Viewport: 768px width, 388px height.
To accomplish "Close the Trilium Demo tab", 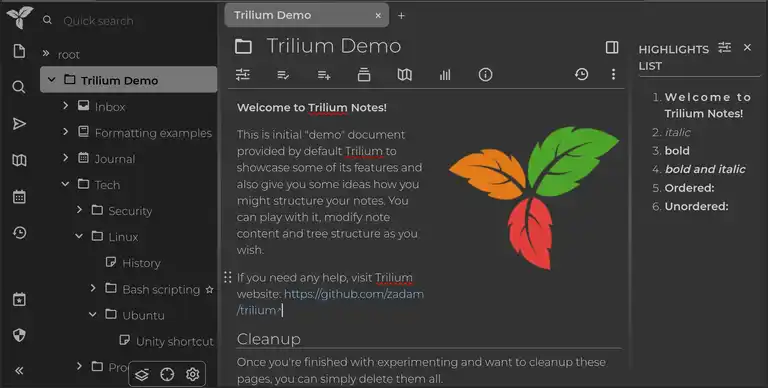I will tap(378, 16).
